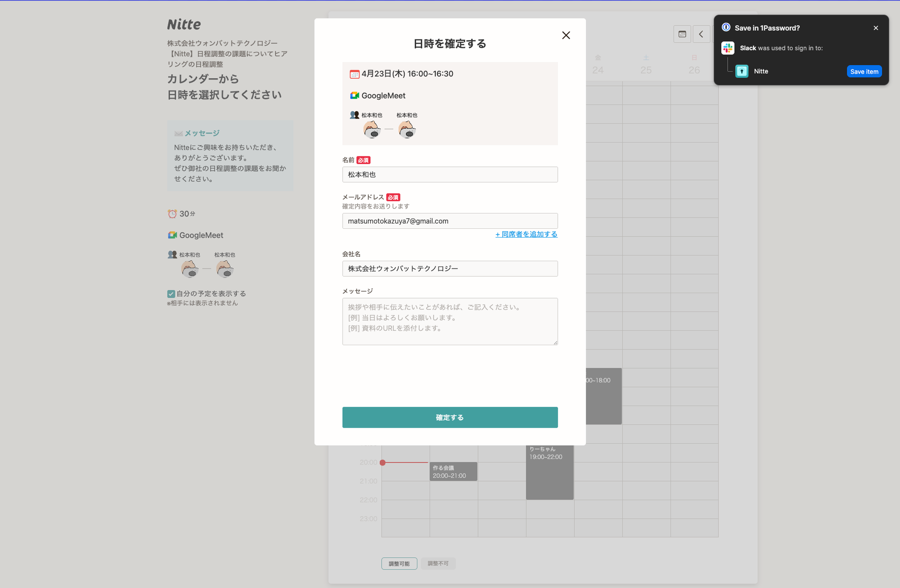This screenshot has width=900, height=588.
Task: Click the Nitte item icon in 1Password
Action: (742, 71)
